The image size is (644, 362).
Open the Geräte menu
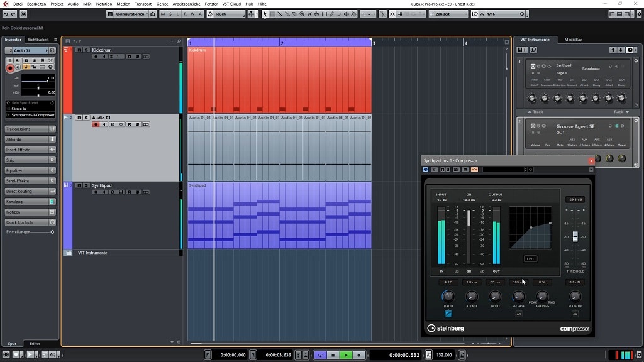(162, 4)
